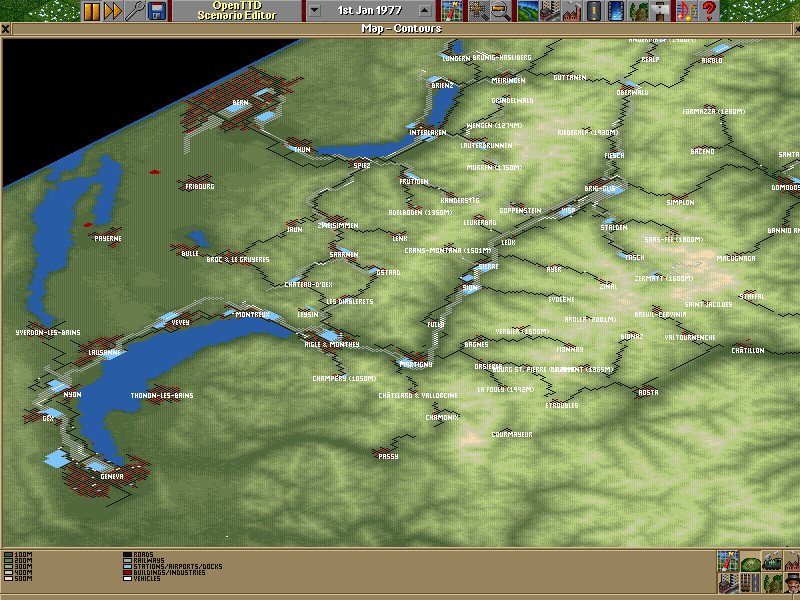This screenshot has width=800, height=600.
Task: Click the Grindelwald town label
Action: coord(512,101)
